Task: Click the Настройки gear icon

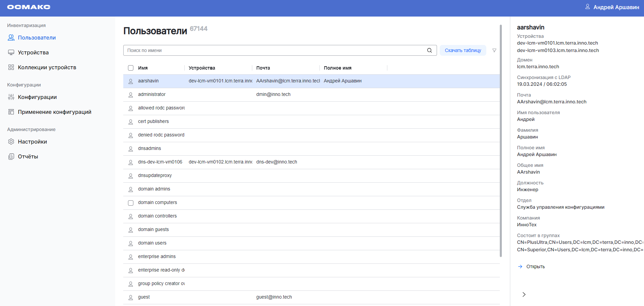Action: (x=10, y=142)
